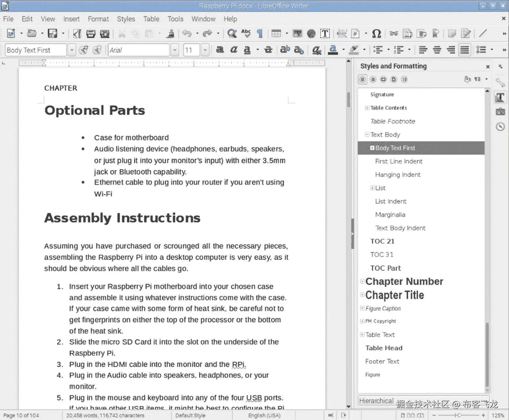This screenshot has width=509, height=420.
Task: Center the text horizontally
Action: (437, 50)
